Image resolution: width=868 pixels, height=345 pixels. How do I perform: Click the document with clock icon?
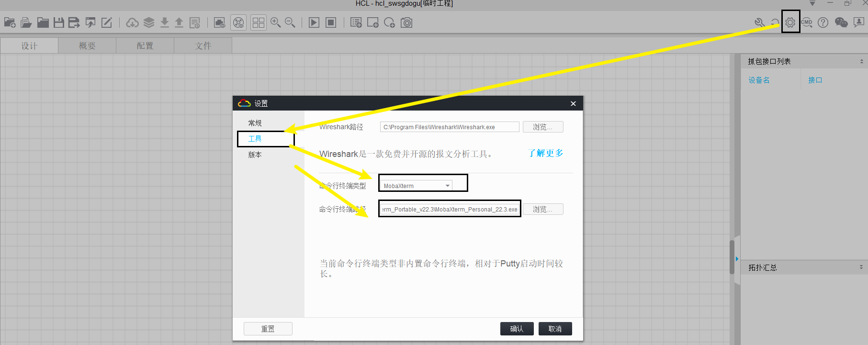point(195,22)
